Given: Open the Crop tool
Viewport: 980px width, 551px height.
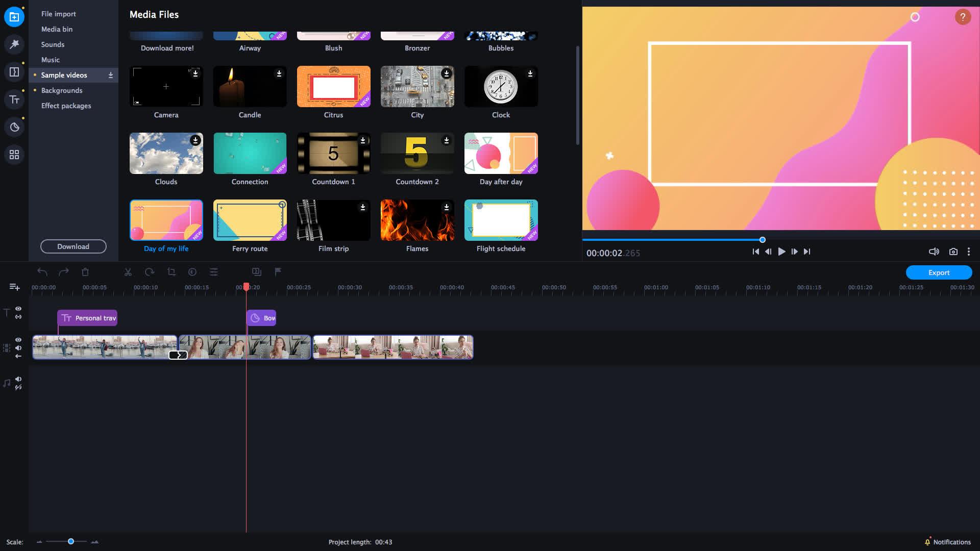Looking at the screenshot, I should (x=171, y=271).
